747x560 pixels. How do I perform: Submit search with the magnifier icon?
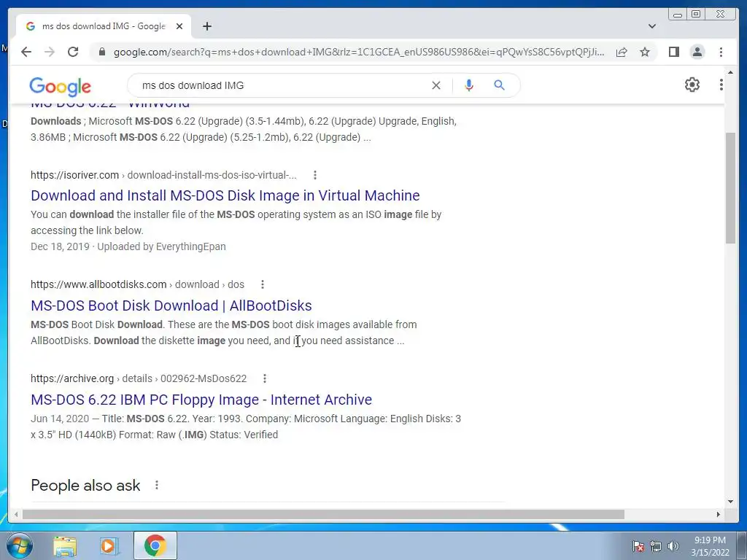pos(499,85)
